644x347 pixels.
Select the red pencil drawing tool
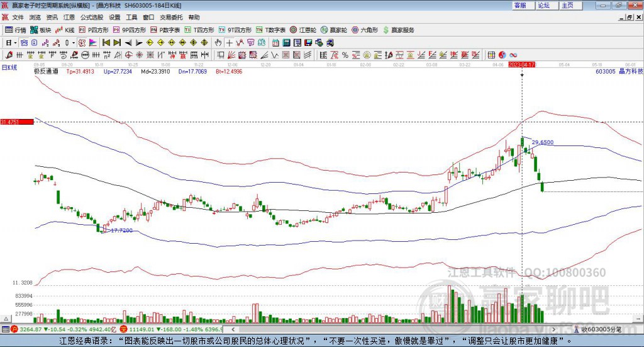point(9,55)
